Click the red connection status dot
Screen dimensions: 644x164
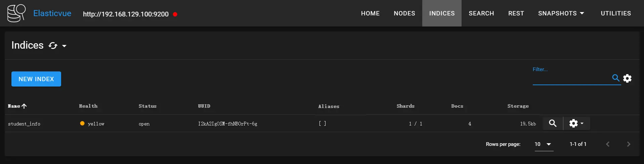click(175, 14)
